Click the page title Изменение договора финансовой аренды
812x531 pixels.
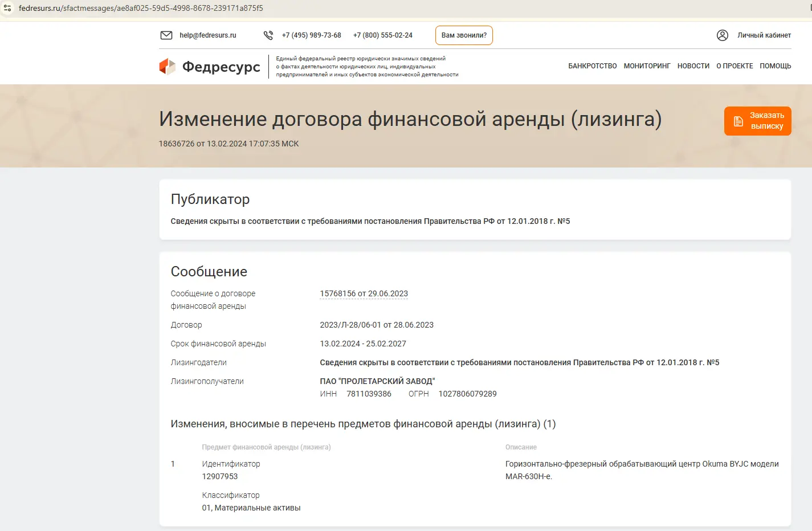(410, 119)
